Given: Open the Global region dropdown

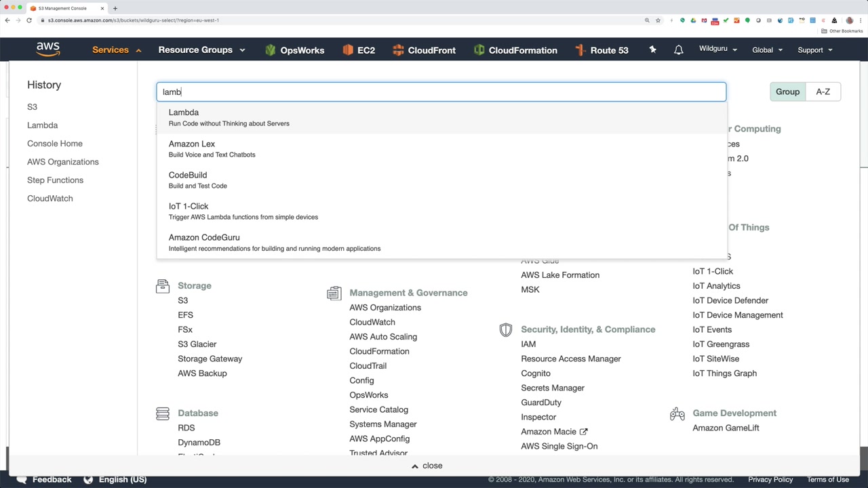Looking at the screenshot, I should click(x=767, y=50).
